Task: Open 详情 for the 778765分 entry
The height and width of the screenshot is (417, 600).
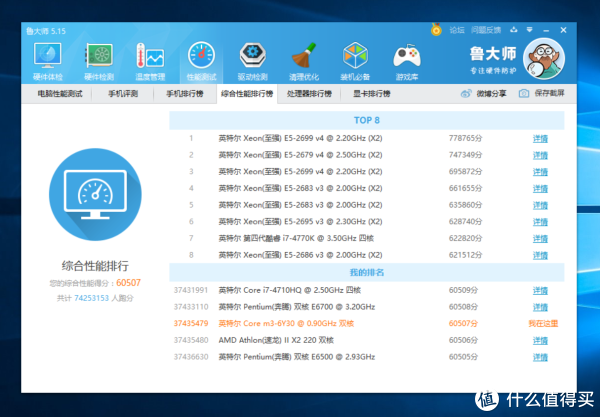Action: (540, 138)
